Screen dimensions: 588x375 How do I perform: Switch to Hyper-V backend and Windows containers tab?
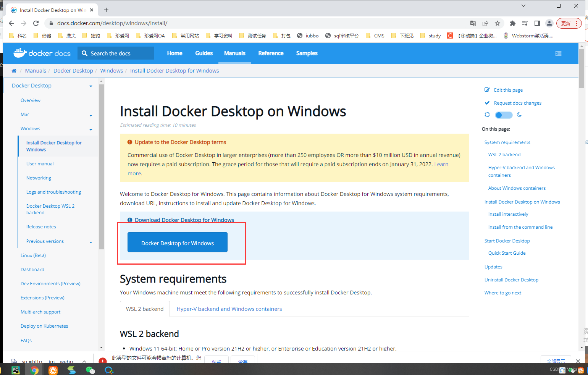point(229,309)
